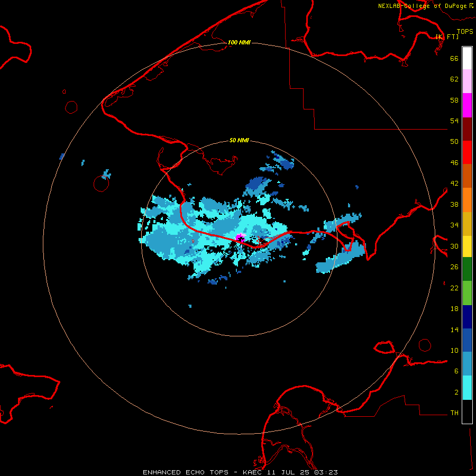Image resolution: width=476 pixels, height=476 pixels.
Task: Click the 46 legend value
Action: pos(454,163)
